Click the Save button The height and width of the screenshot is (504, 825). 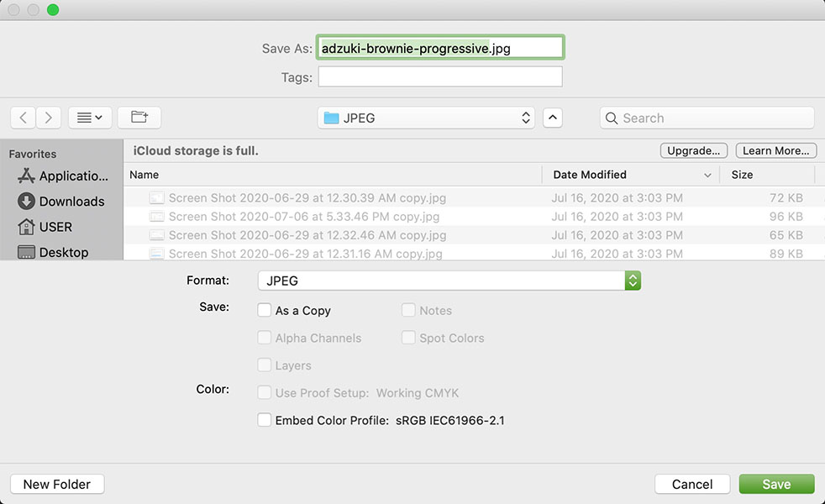click(776, 484)
